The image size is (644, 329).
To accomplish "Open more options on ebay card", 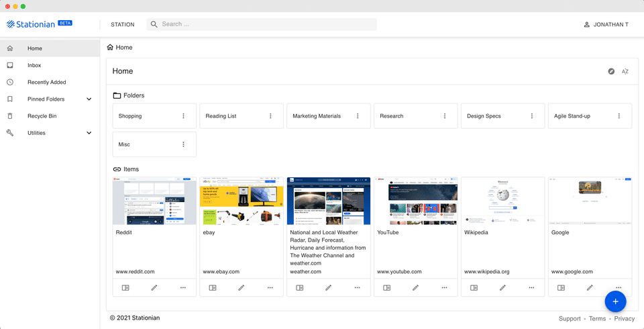I will pyautogui.click(x=270, y=288).
